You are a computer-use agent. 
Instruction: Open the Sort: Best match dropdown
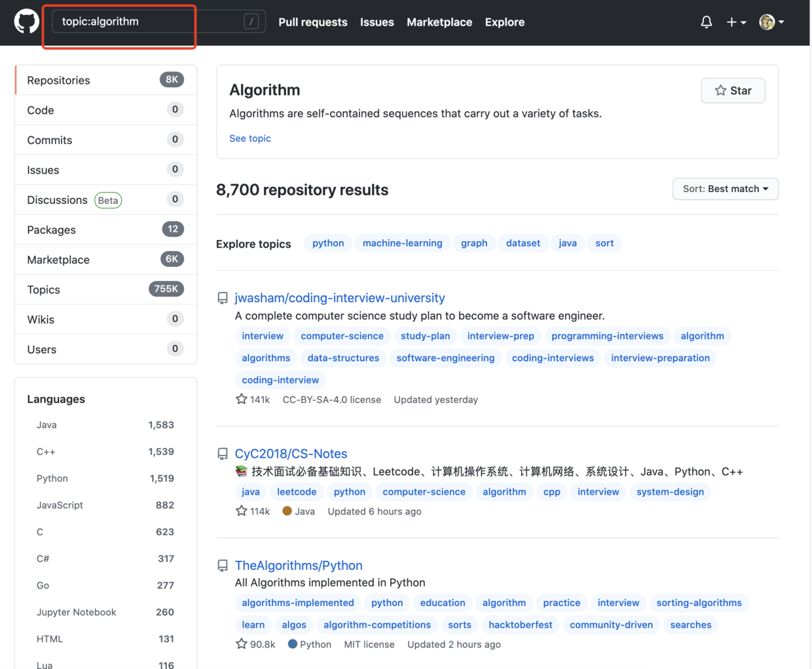(x=725, y=189)
